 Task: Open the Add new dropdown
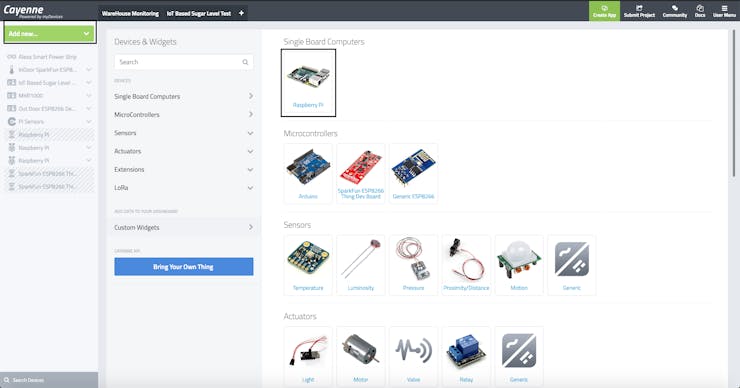50,34
